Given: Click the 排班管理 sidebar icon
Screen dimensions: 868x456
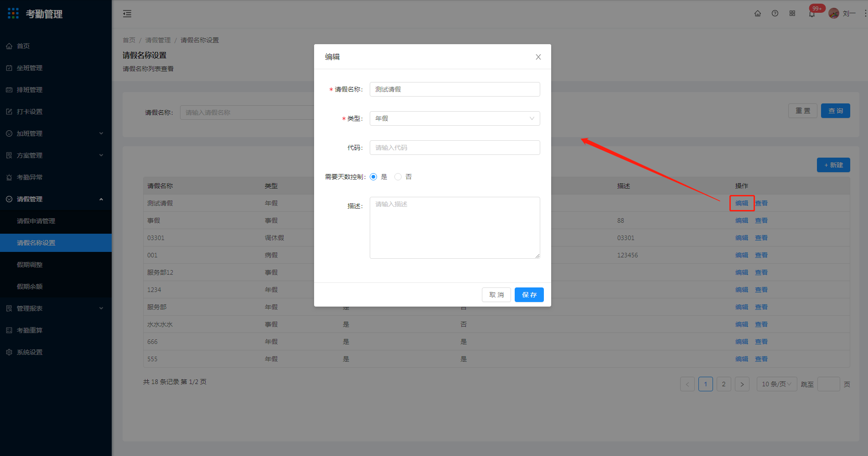Looking at the screenshot, I should pos(9,90).
